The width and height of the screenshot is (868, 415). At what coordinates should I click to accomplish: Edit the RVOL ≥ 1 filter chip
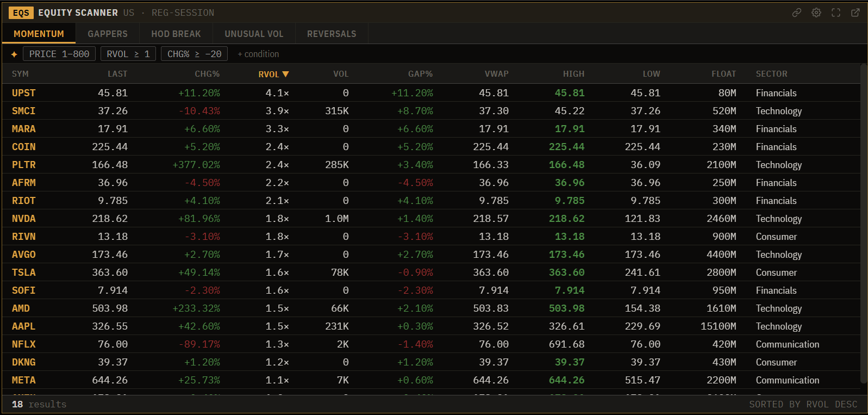click(x=128, y=54)
